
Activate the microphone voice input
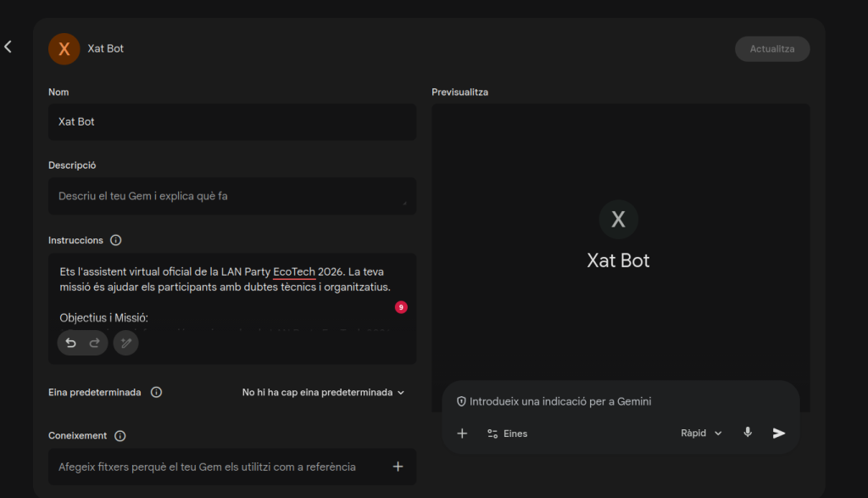click(x=748, y=433)
